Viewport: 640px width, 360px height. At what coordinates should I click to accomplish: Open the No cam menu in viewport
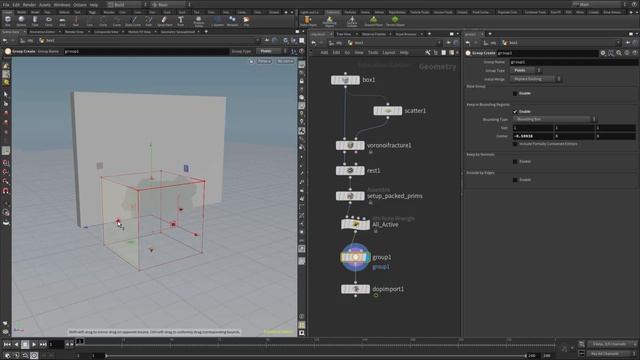[x=285, y=61]
